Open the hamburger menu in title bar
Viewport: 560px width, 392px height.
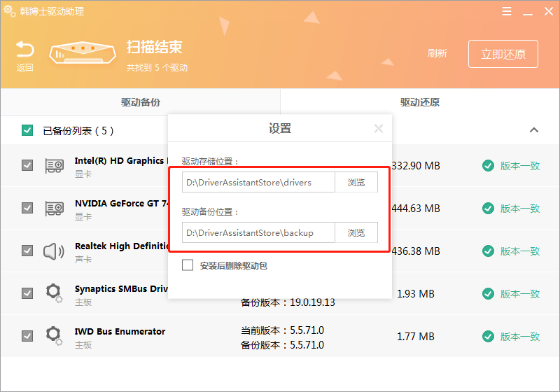[507, 11]
